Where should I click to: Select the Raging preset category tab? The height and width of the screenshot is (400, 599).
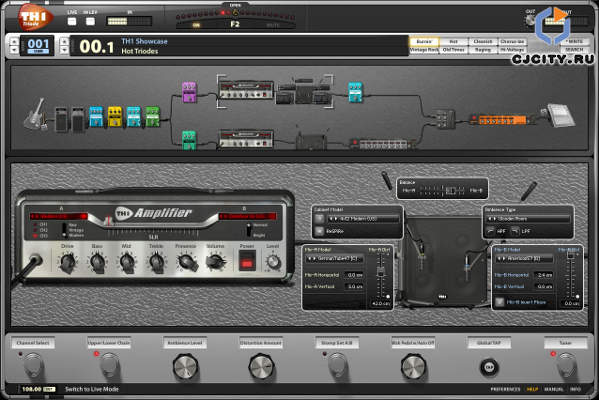[x=483, y=50]
